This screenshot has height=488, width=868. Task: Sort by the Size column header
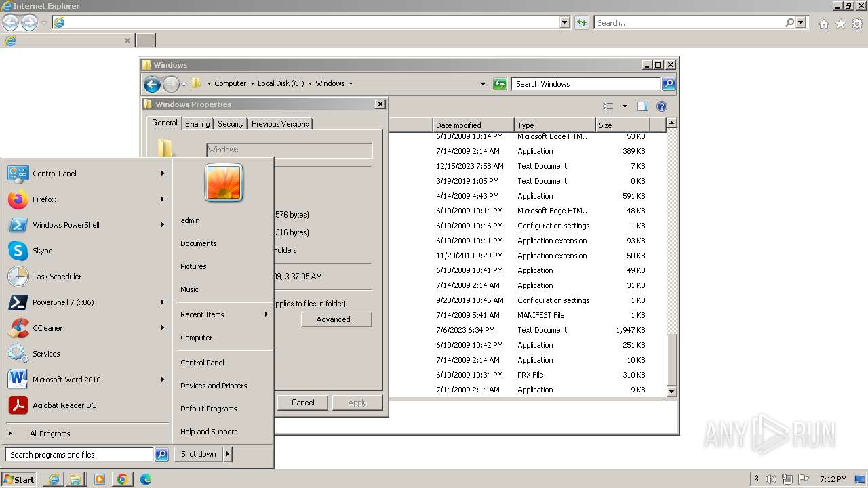623,125
